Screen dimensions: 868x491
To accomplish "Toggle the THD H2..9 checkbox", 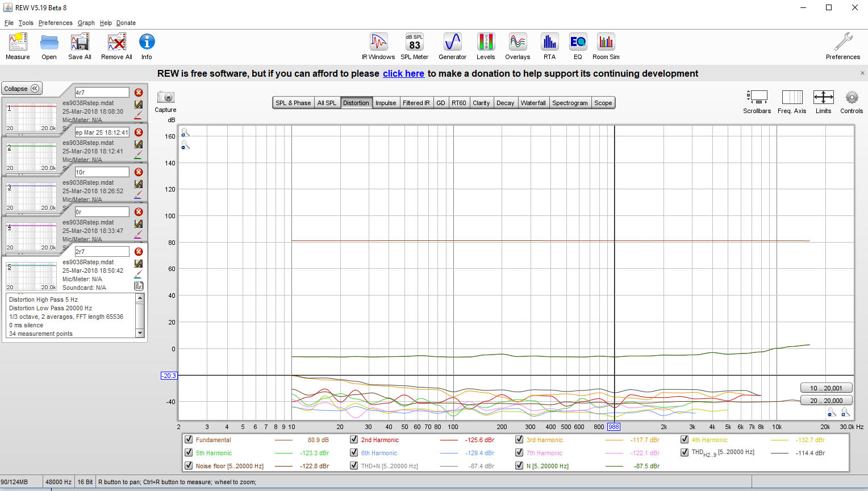I will coord(685,452).
